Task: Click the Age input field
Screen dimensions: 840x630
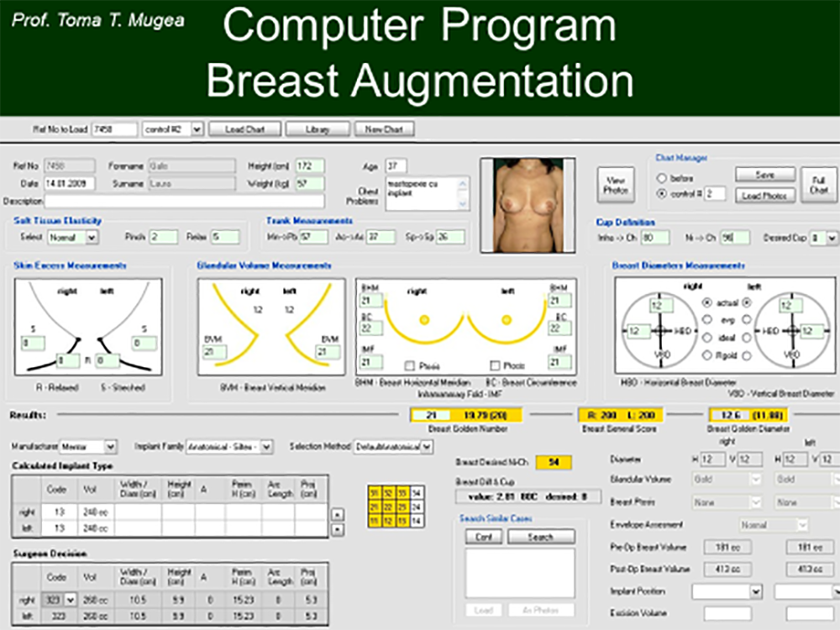Action: click(x=395, y=166)
